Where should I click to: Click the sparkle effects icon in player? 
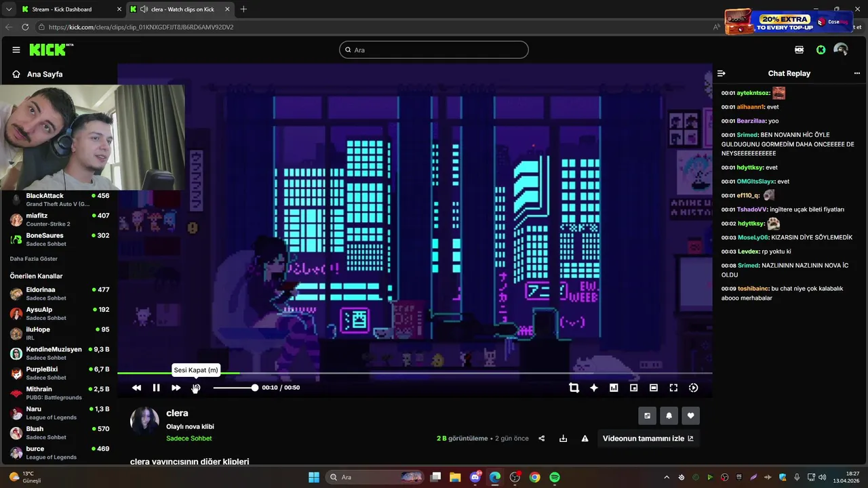click(x=594, y=388)
